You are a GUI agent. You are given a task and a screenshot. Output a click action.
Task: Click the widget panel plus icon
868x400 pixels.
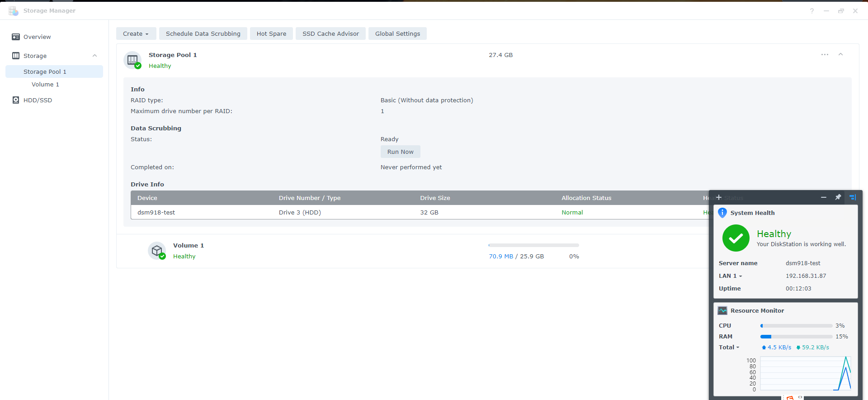click(x=719, y=197)
